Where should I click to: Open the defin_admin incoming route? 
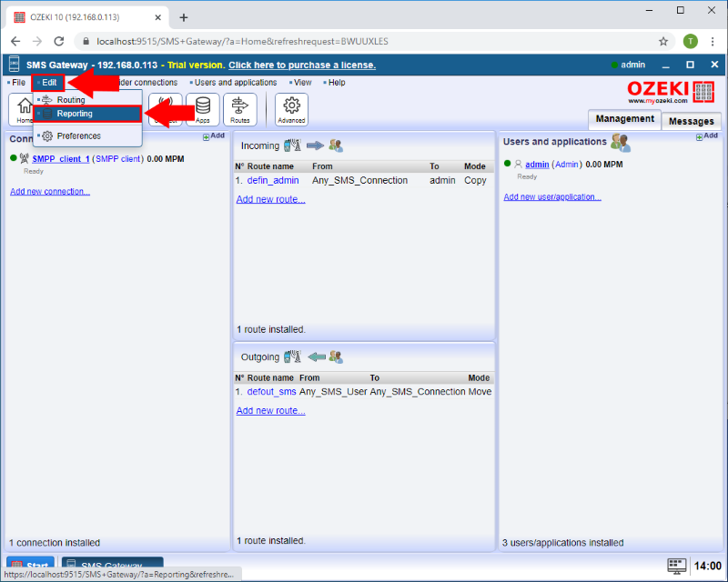[x=273, y=181]
